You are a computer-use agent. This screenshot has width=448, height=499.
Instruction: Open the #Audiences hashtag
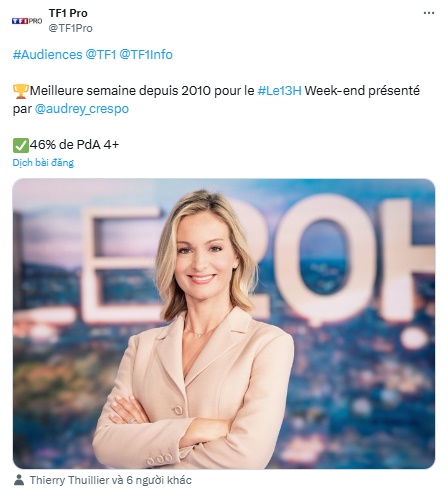point(47,54)
